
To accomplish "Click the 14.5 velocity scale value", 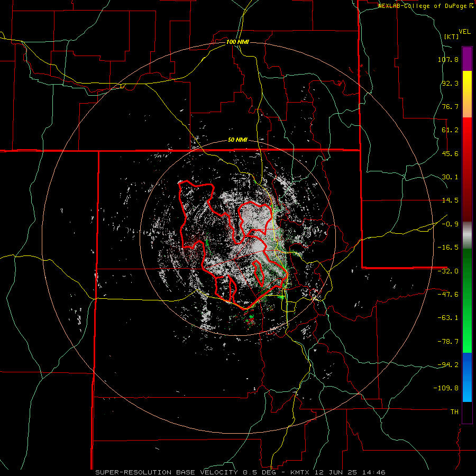I will [450, 200].
